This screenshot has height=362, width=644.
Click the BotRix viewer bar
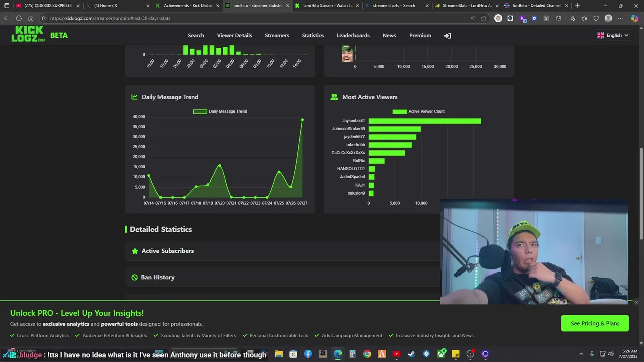tap(376, 161)
